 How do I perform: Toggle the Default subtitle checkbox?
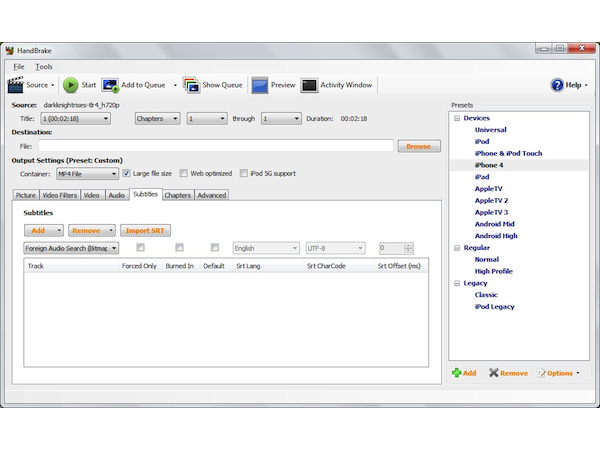[215, 248]
